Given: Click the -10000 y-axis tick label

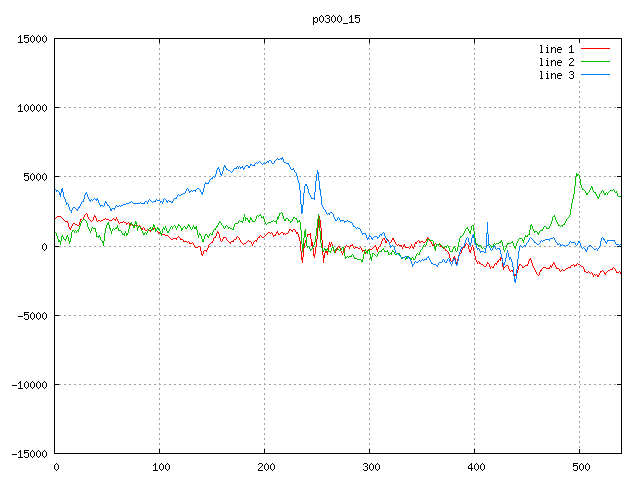Looking at the screenshot, I should click(28, 384).
